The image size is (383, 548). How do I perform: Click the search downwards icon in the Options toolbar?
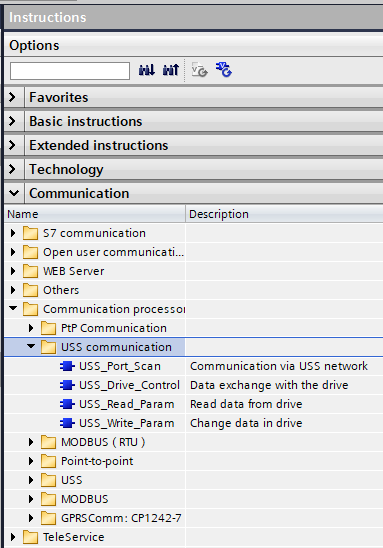coord(147,70)
